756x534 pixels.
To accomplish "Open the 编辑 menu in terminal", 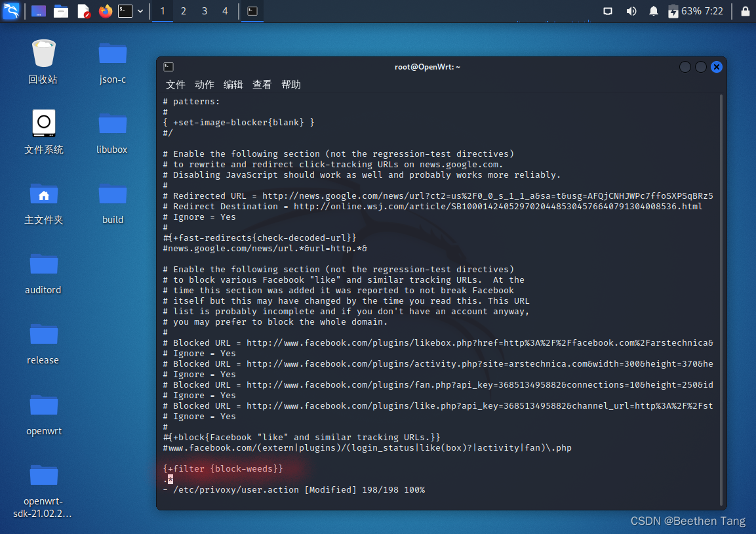I will click(233, 85).
